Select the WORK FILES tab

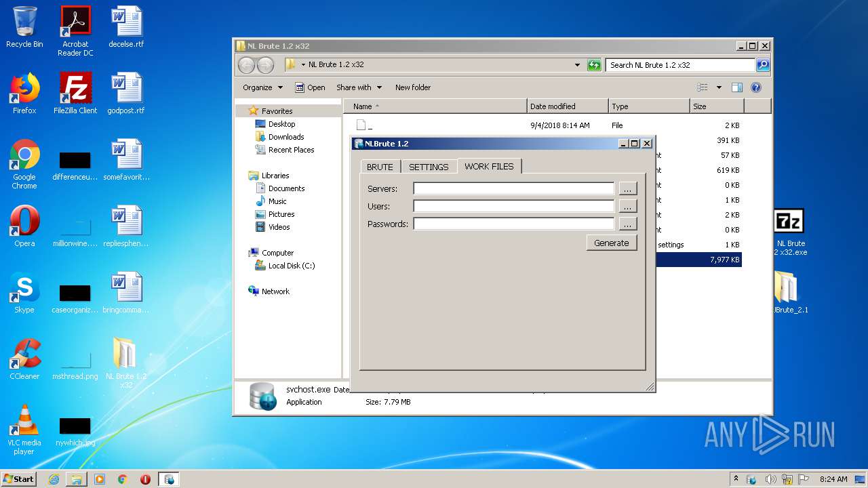[489, 166]
